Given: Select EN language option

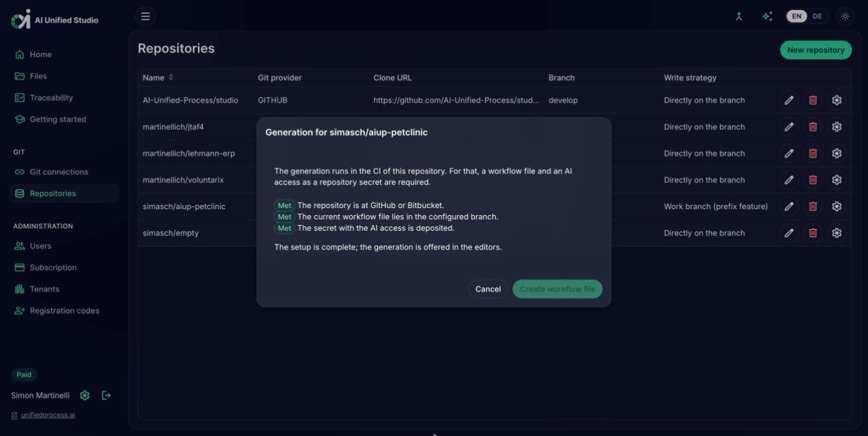Looking at the screenshot, I should pyautogui.click(x=796, y=17).
